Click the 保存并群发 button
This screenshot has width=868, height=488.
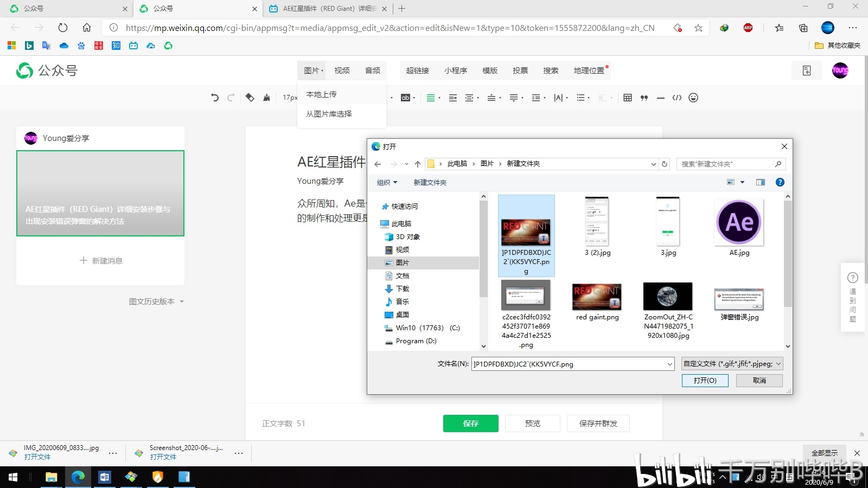(598, 423)
